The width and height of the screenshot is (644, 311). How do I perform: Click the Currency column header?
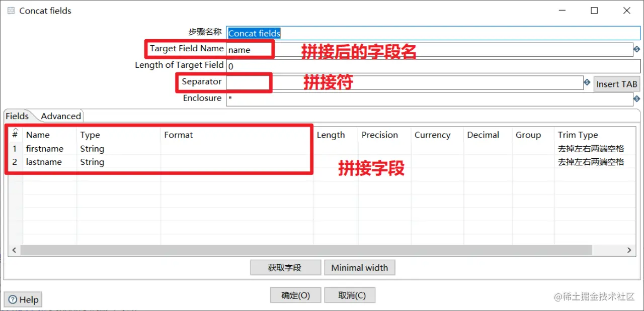click(437, 135)
